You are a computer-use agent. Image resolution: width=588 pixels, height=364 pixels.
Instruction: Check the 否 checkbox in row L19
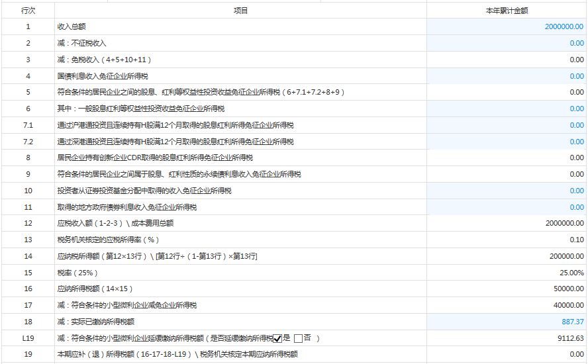click(x=298, y=338)
